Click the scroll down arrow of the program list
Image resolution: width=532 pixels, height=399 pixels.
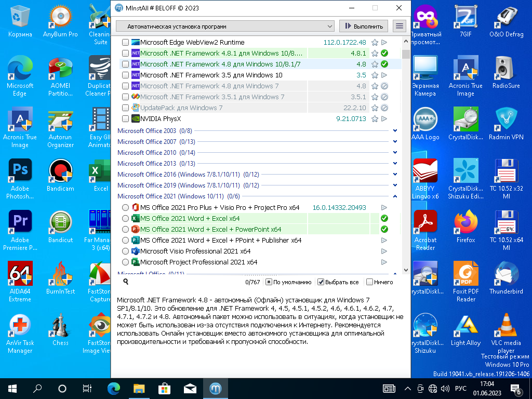[x=406, y=270]
